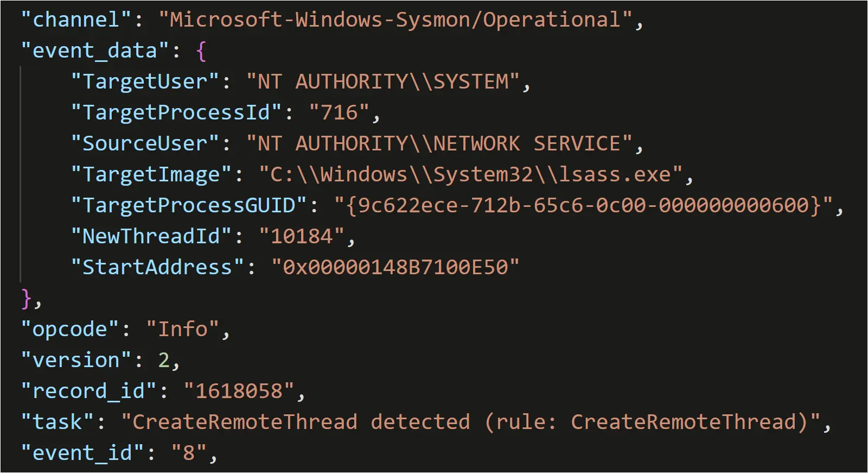Click the record_id value 1618058
This screenshot has height=473, width=868.
(x=239, y=391)
